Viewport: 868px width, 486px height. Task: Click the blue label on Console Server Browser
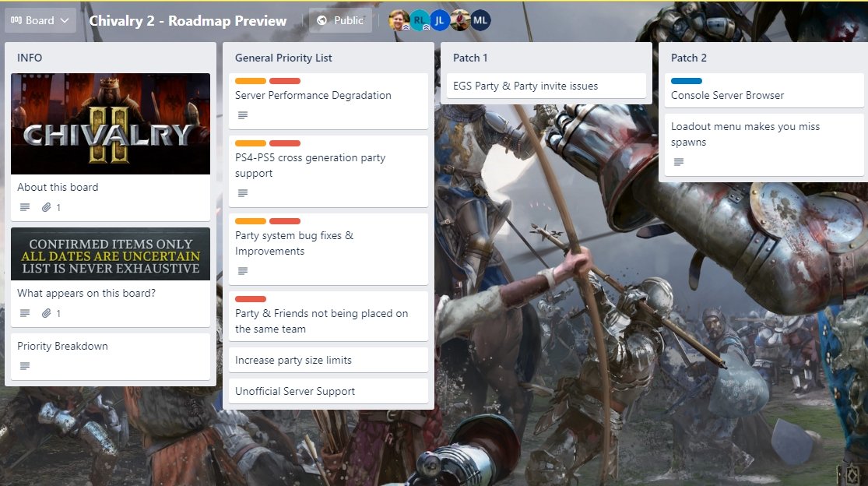tap(687, 81)
